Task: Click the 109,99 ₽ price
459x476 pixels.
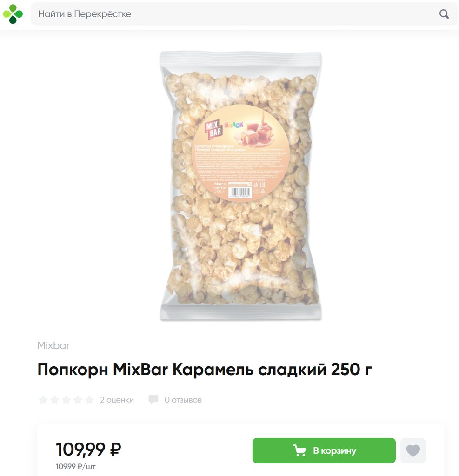Action: (88, 450)
